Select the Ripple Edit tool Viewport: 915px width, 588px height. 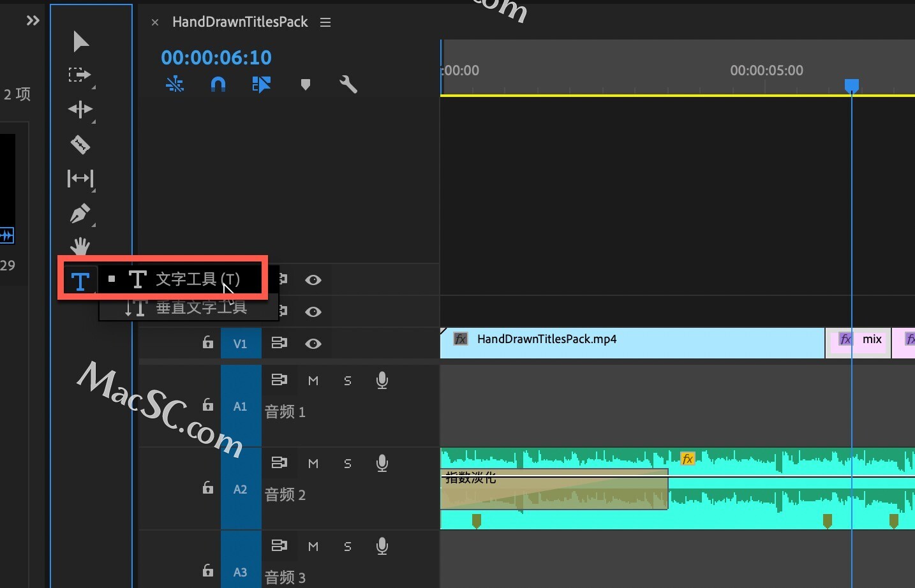point(80,110)
